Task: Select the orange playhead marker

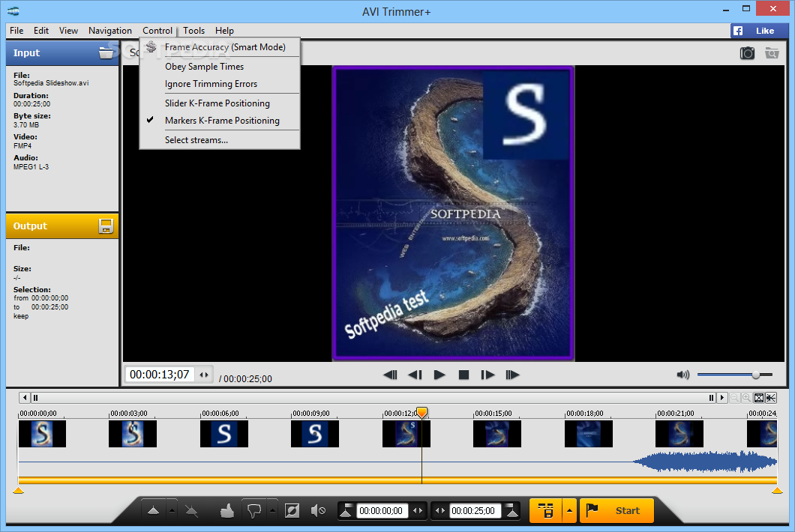Action: point(421,412)
